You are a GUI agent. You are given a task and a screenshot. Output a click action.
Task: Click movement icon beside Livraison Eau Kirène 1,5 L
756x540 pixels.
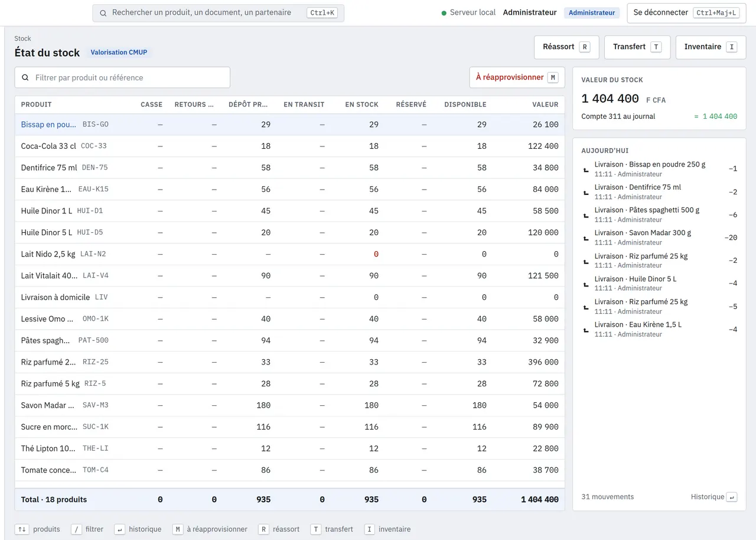(x=586, y=330)
